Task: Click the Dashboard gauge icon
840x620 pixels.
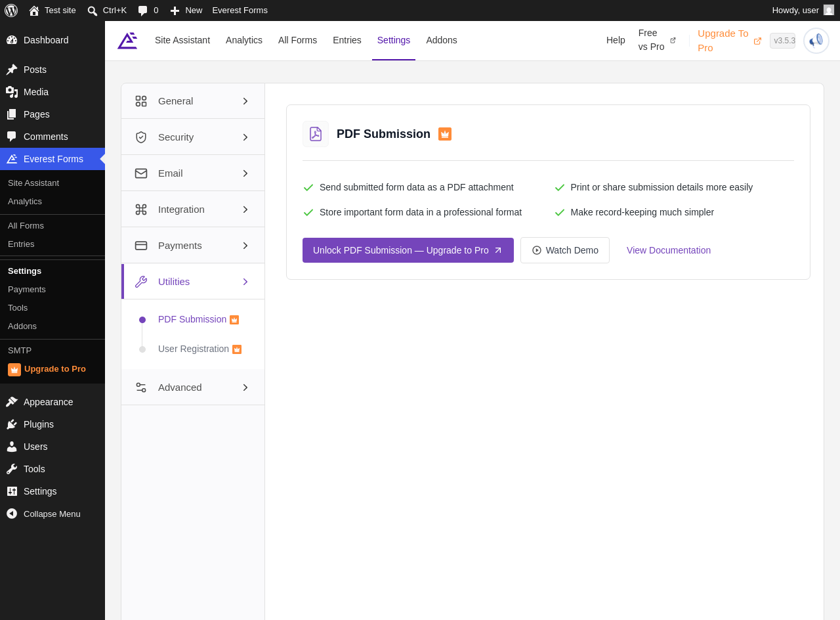Action: pos(12,40)
